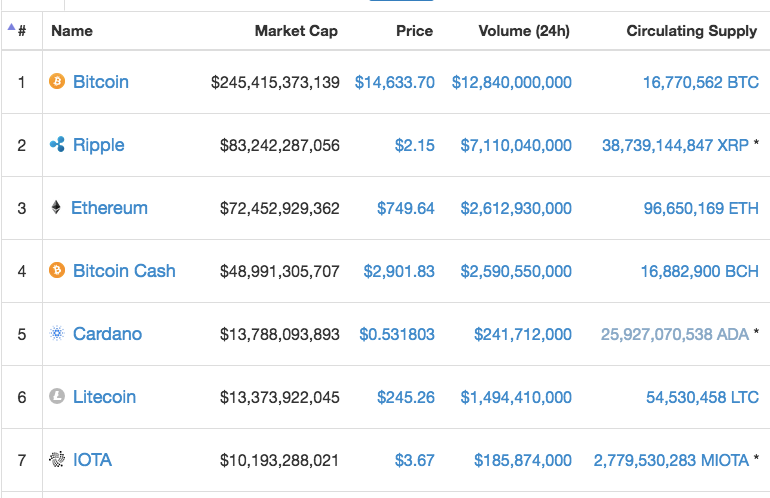Open the Litecoin name link
Image resolution: width=770 pixels, height=498 pixels.
(104, 397)
